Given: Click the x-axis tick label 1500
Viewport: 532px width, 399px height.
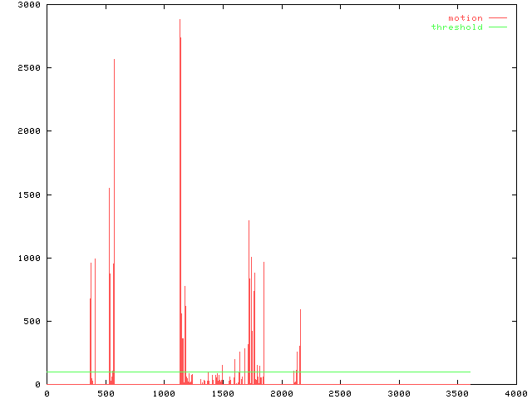Looking at the screenshot, I should tap(223, 393).
